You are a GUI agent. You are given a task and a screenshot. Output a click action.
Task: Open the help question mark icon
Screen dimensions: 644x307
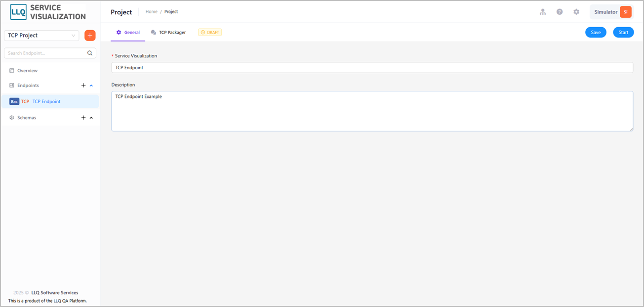[560, 12]
